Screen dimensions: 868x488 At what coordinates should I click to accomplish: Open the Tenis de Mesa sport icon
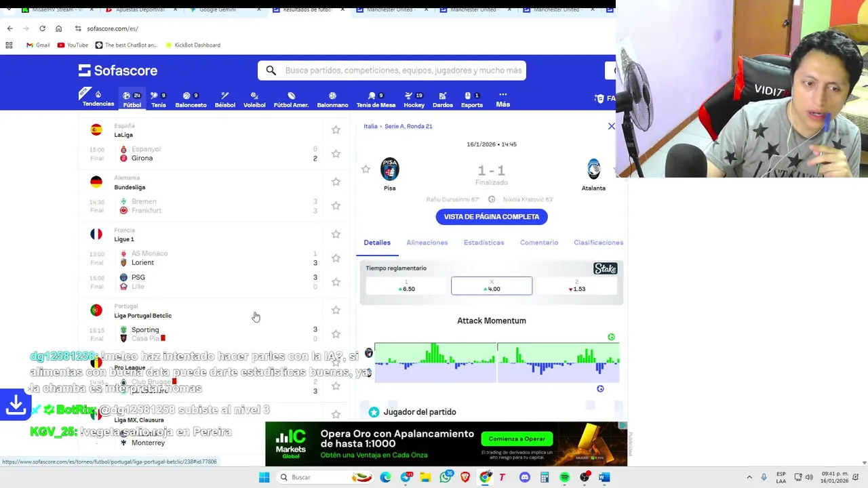click(376, 100)
